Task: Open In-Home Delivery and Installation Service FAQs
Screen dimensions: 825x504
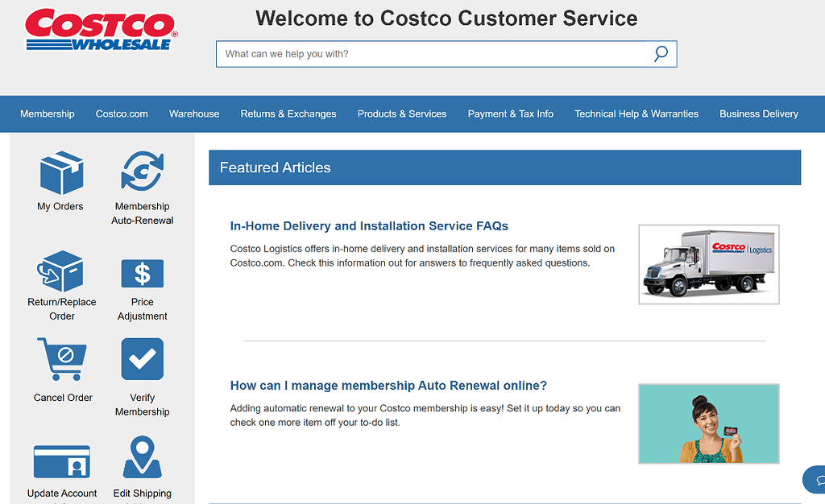Action: click(x=369, y=226)
